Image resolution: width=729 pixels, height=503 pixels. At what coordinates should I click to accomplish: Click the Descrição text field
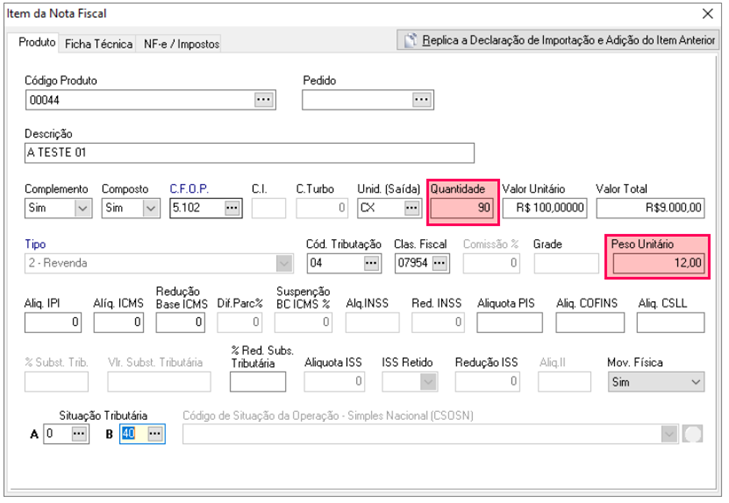click(x=249, y=153)
